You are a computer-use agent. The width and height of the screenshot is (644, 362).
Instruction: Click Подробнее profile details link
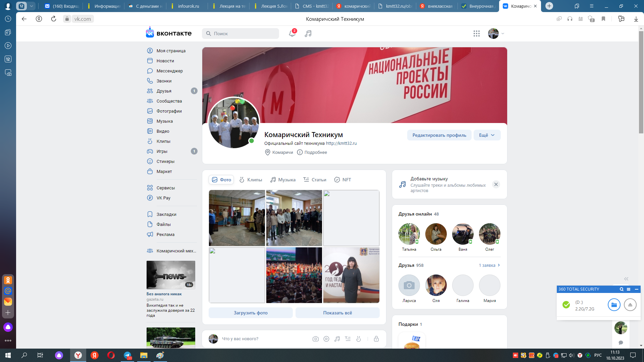click(312, 152)
